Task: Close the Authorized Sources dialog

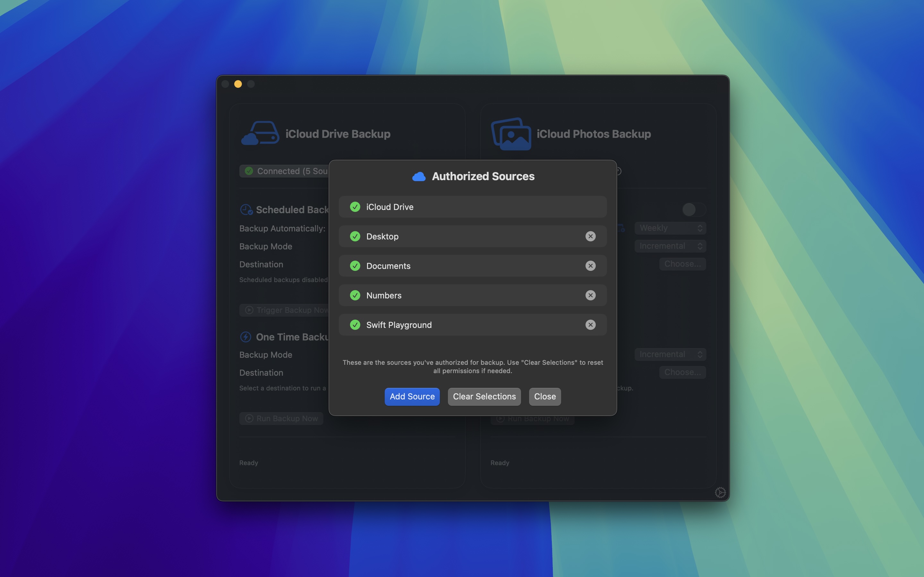Action: (544, 397)
